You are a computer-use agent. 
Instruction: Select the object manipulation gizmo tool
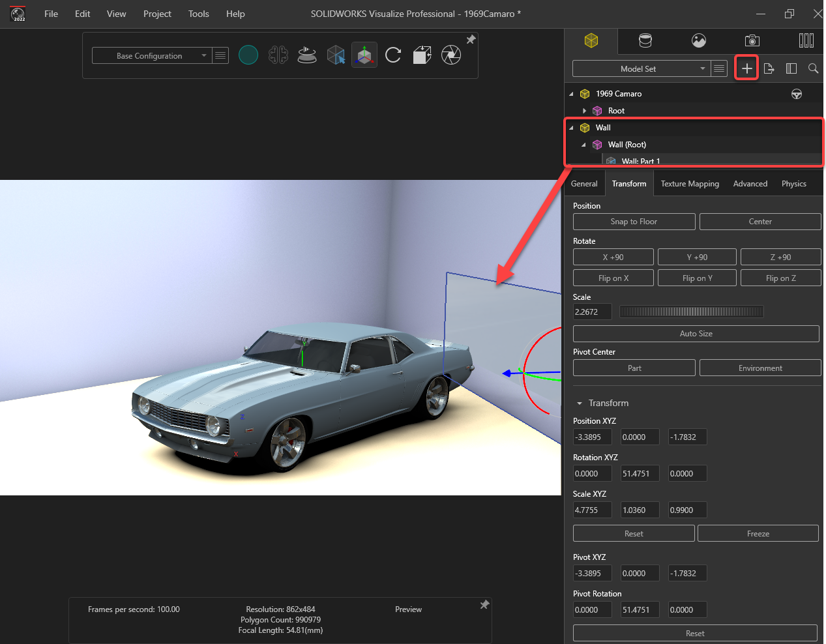coord(364,55)
